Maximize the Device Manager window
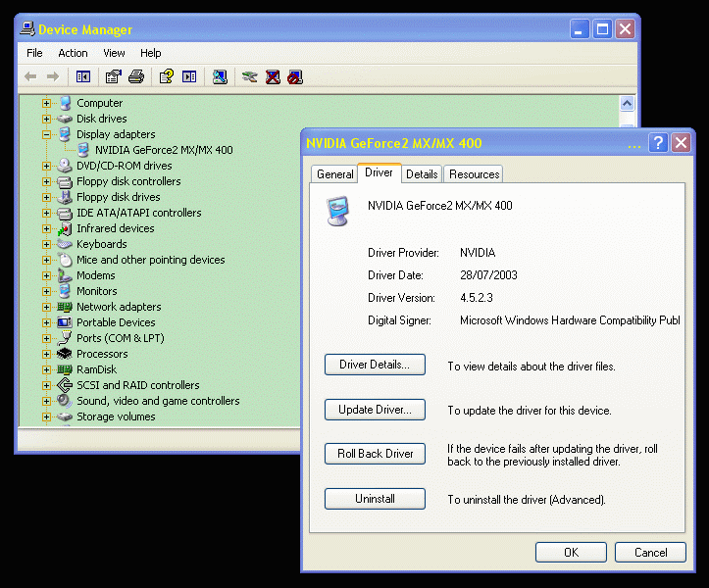 tap(602, 29)
